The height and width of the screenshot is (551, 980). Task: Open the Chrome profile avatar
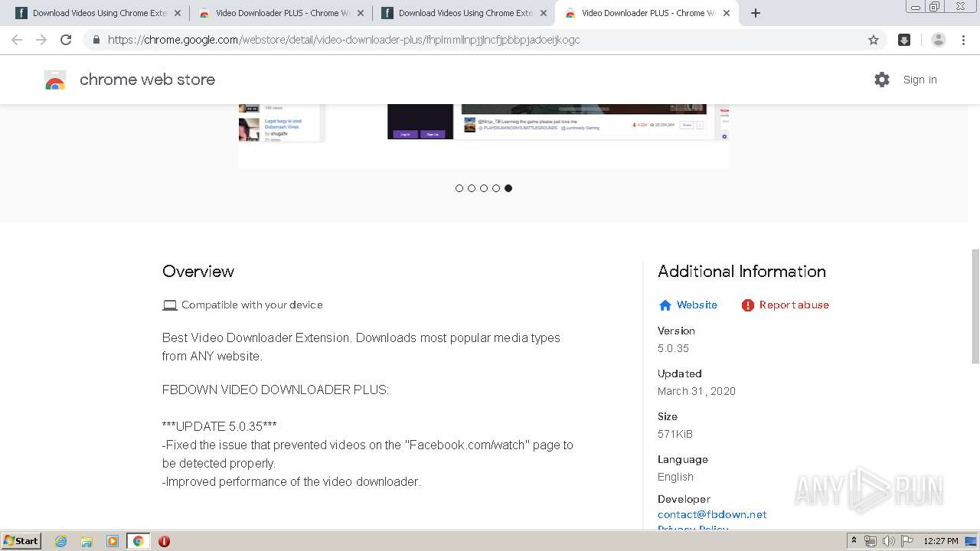[x=939, y=40]
